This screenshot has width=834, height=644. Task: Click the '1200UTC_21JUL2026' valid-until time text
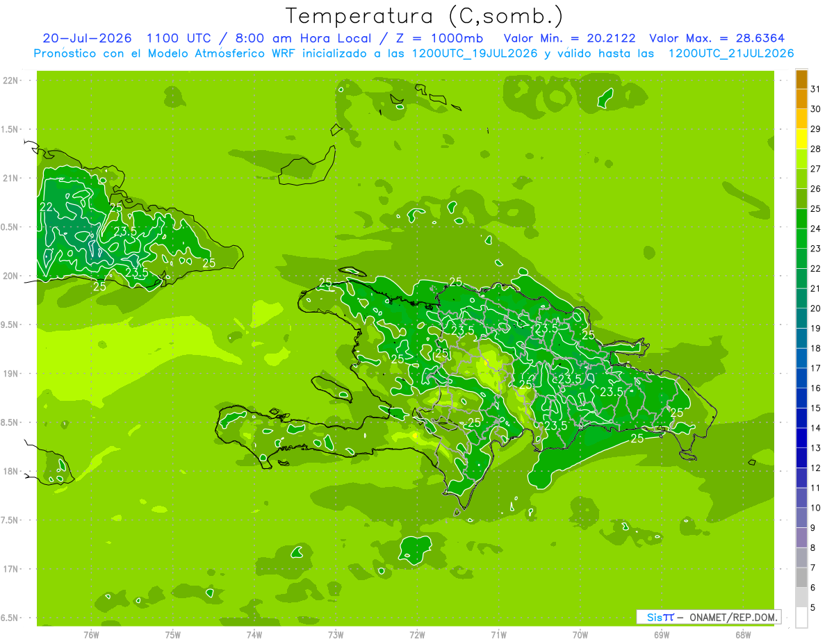(730, 53)
